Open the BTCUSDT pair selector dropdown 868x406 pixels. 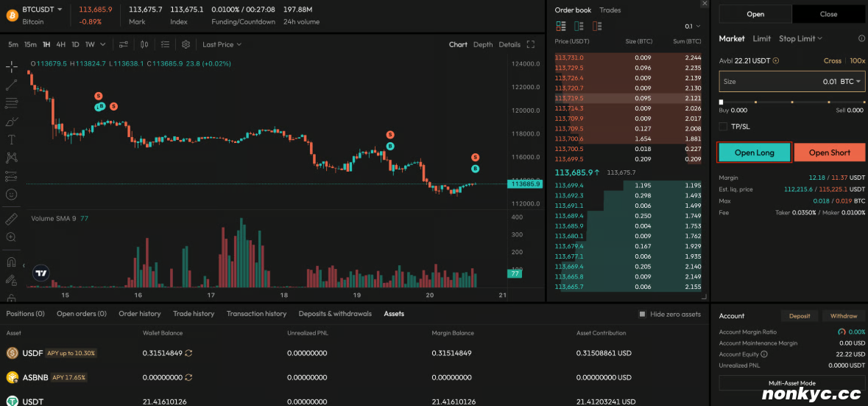click(x=42, y=10)
